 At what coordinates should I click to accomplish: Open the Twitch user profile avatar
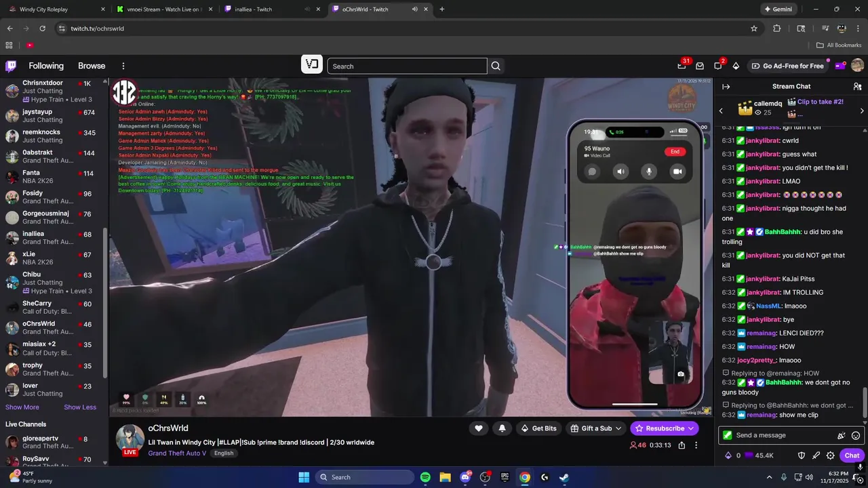[857, 66]
